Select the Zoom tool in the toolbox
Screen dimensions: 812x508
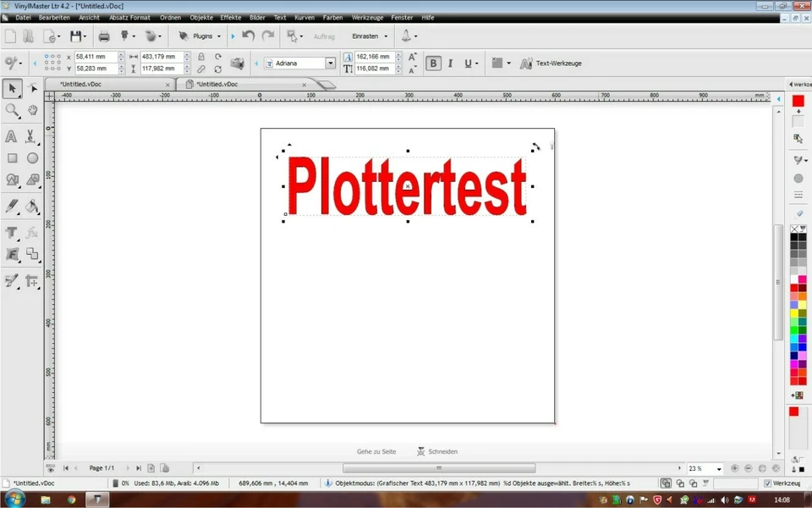(11, 109)
